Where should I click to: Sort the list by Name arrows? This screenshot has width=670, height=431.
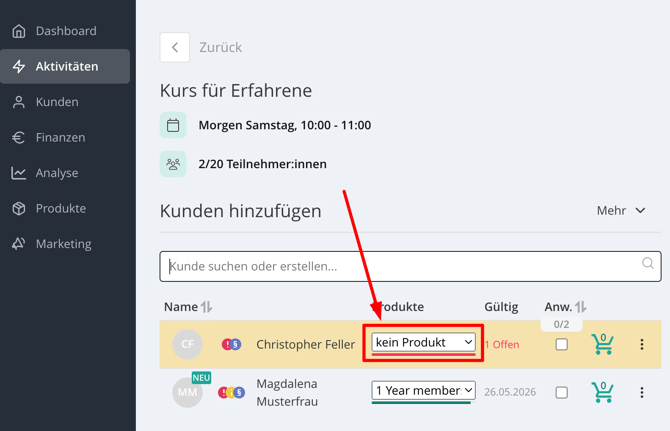click(207, 307)
